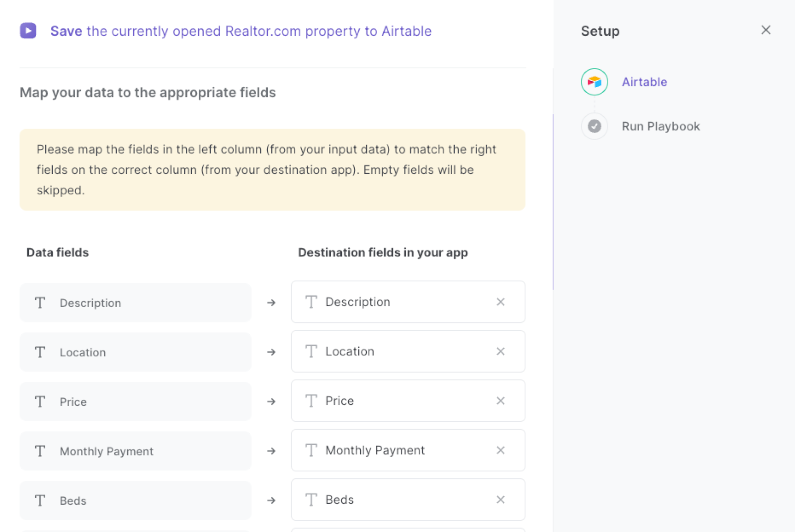Select the Location data field on the left
This screenshot has height=532, width=795.
[136, 352]
